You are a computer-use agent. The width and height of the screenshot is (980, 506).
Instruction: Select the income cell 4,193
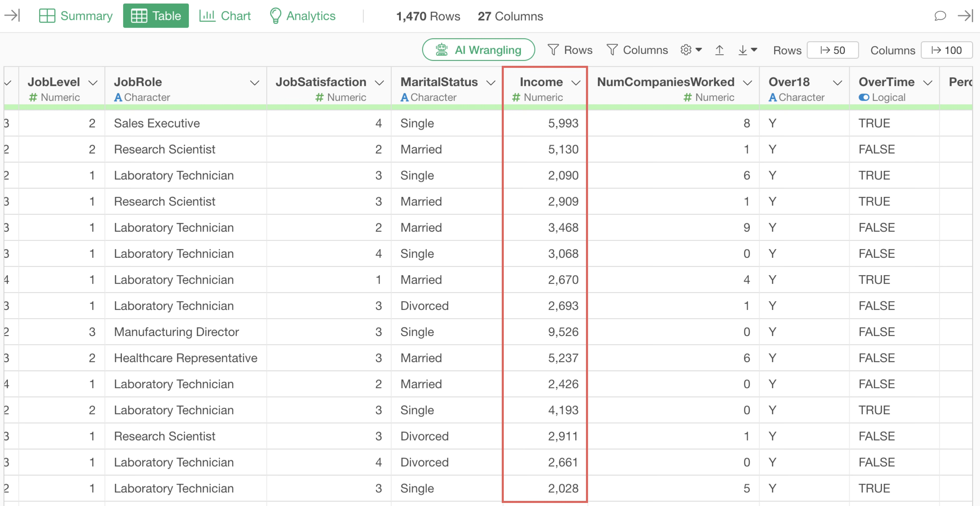pyautogui.click(x=545, y=410)
